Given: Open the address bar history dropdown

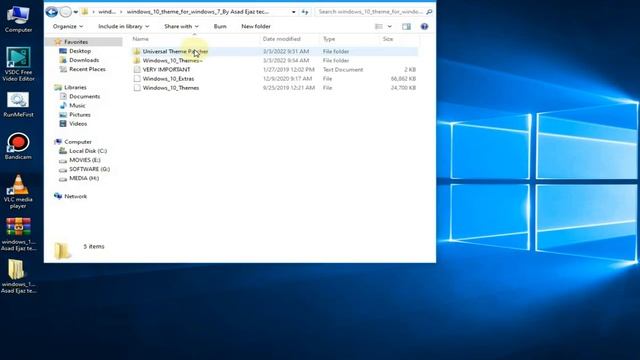Looking at the screenshot, I should click(293, 12).
